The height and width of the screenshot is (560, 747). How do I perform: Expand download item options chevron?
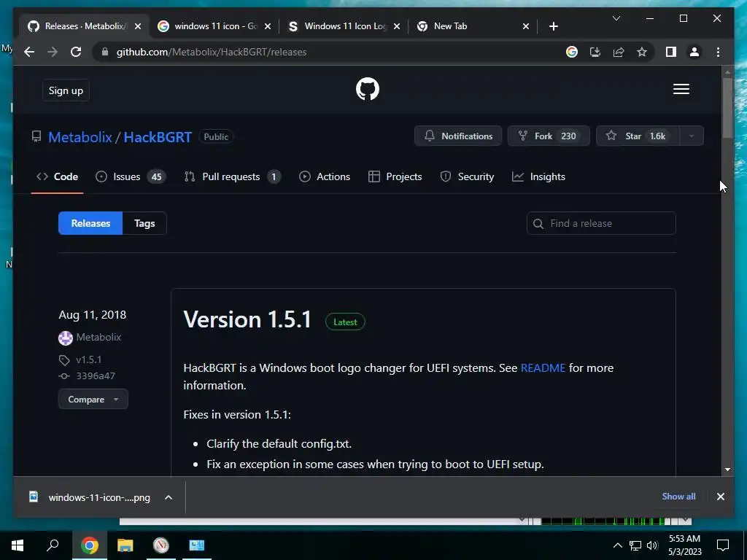169,497
